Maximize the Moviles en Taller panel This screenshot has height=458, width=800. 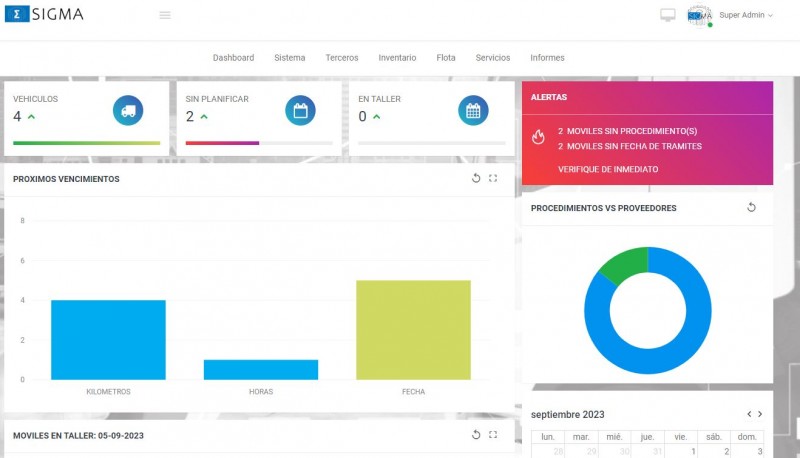[493, 434]
